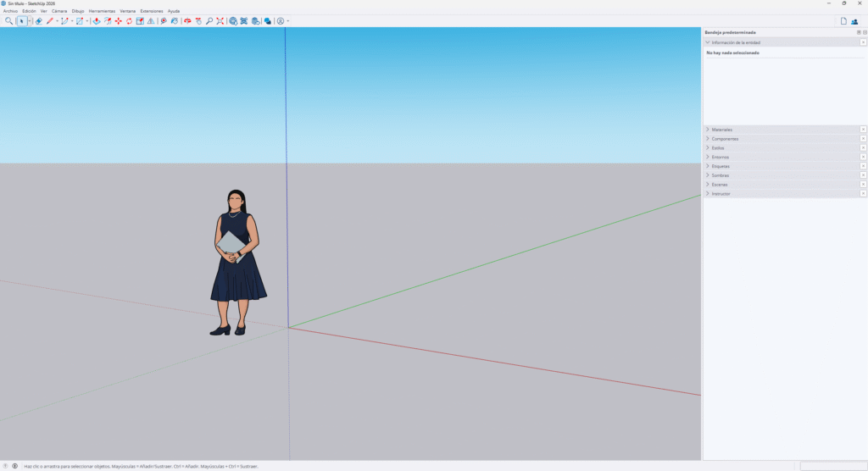
Task: Click the measurements input box
Action: (832, 466)
